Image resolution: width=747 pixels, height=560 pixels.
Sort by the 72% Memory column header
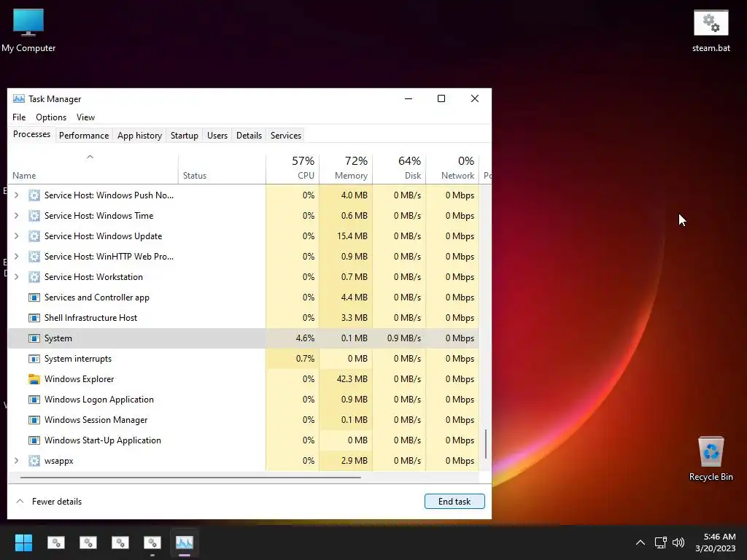pos(346,168)
